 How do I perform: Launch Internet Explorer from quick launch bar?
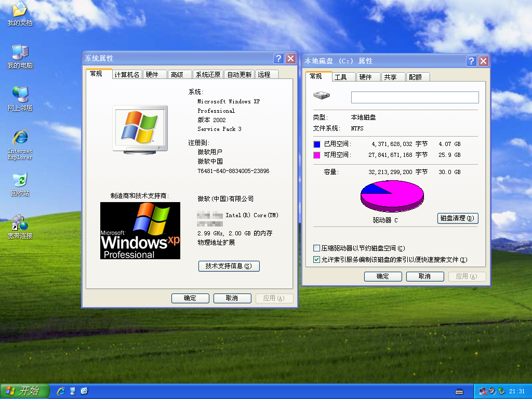[61, 391]
